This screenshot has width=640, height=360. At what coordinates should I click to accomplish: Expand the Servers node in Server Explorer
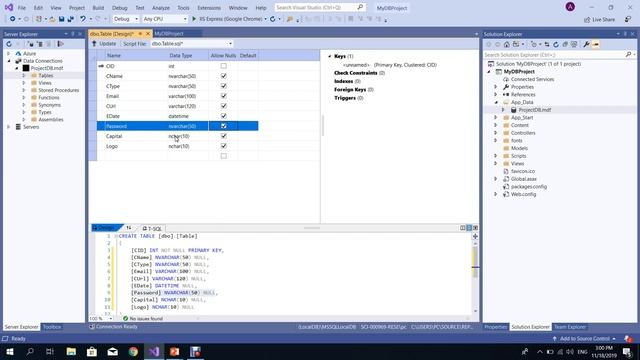point(9,127)
